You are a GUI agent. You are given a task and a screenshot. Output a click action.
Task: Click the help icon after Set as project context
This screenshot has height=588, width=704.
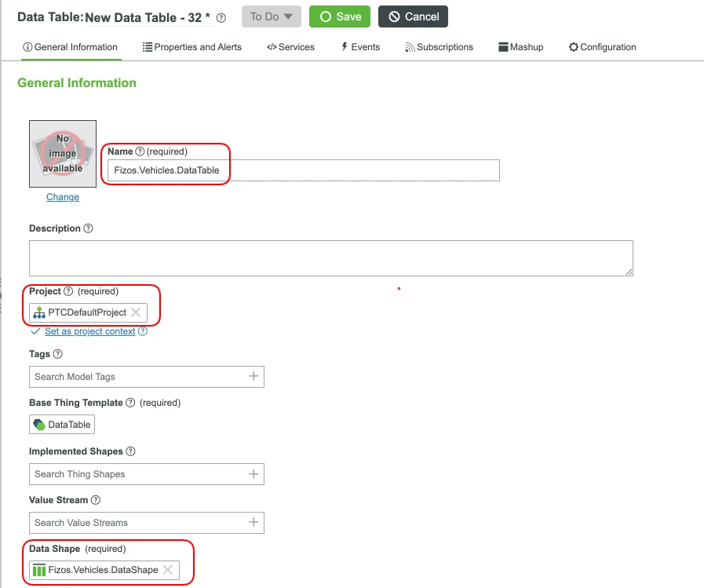pos(143,331)
